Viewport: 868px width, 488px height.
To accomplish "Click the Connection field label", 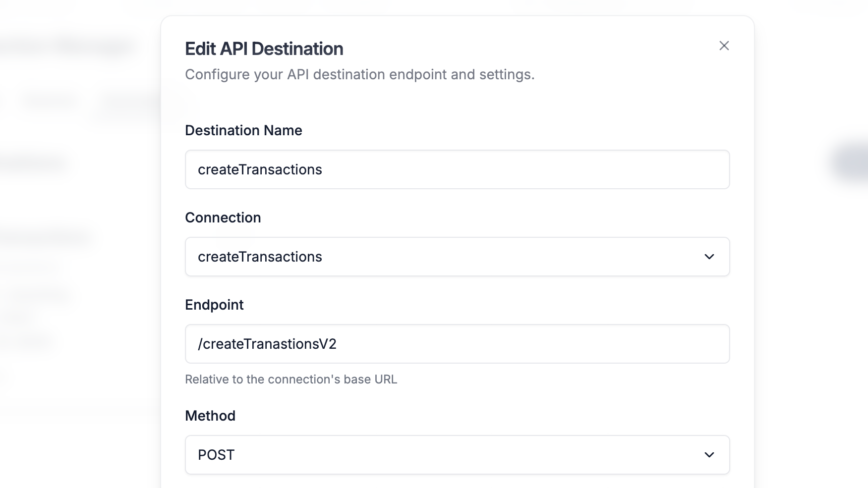I will point(223,217).
